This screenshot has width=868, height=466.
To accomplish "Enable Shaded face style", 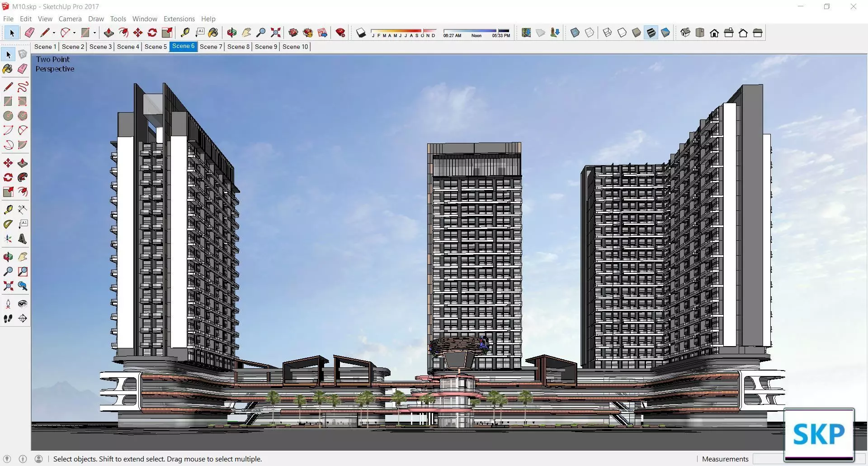I will [x=637, y=33].
